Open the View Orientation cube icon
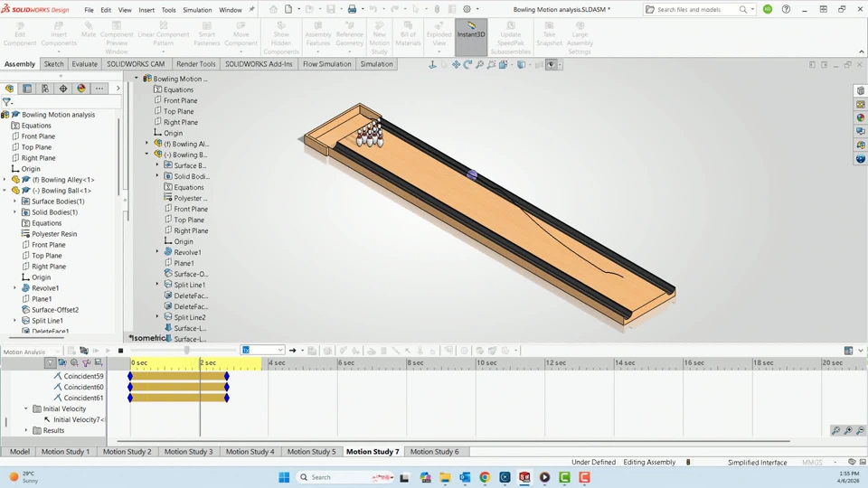The width and height of the screenshot is (868, 488). [504, 65]
